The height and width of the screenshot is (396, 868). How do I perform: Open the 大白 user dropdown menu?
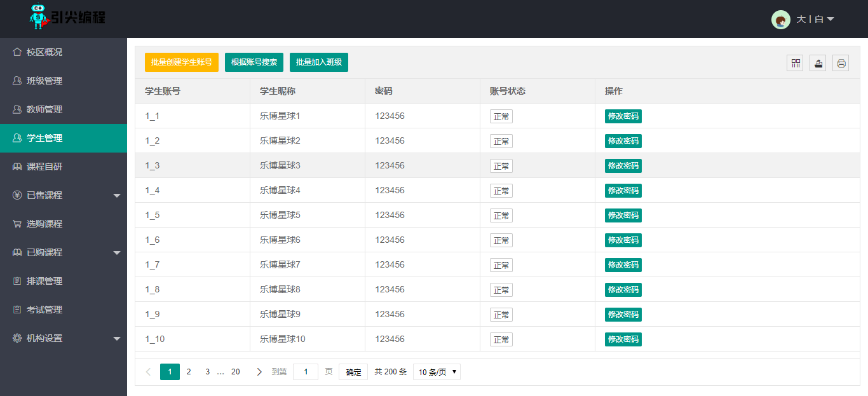815,20
